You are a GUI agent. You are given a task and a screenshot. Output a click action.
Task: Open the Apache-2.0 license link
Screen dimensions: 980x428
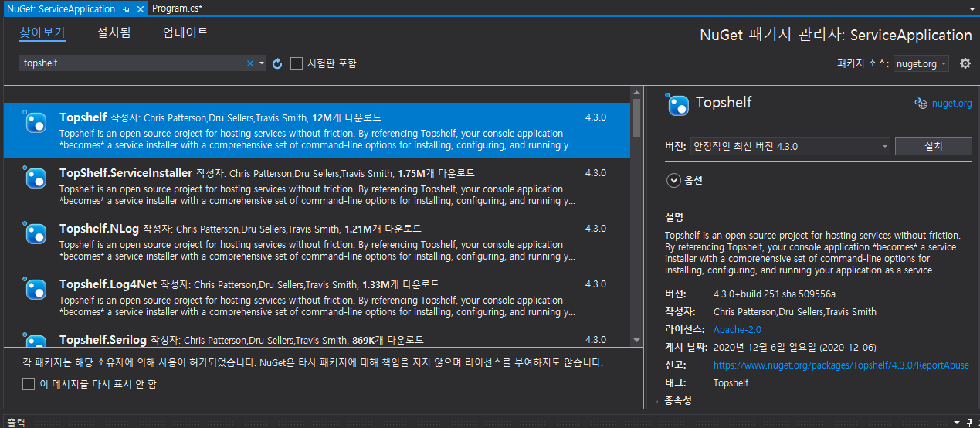[737, 329]
